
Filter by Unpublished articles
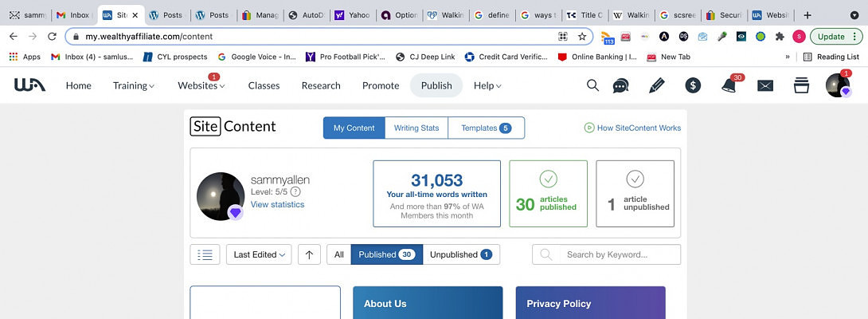pyautogui.click(x=461, y=254)
